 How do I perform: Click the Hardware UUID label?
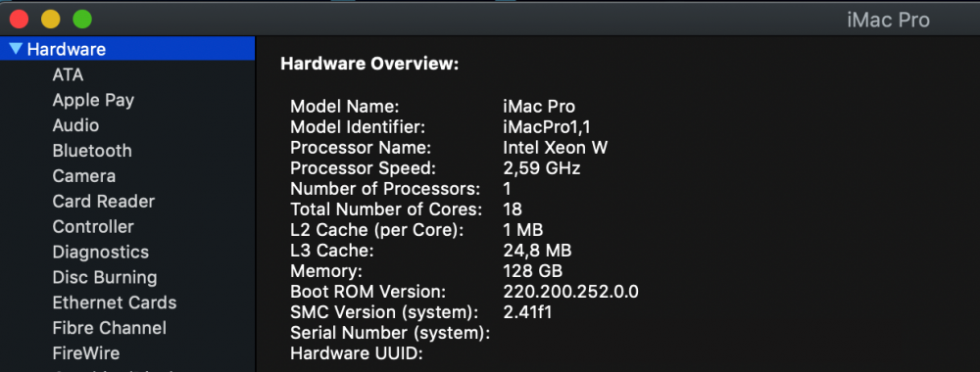[x=357, y=354]
